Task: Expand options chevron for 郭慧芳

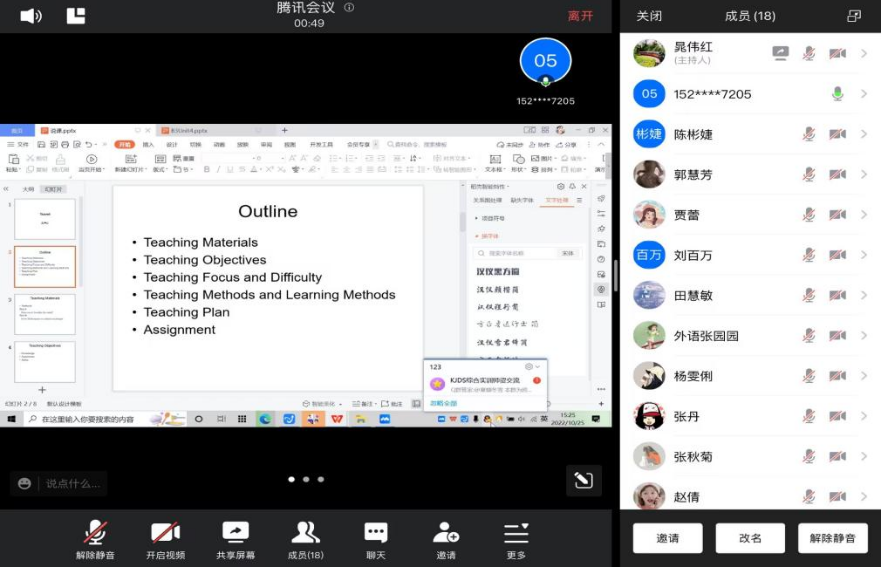Action: [x=864, y=174]
